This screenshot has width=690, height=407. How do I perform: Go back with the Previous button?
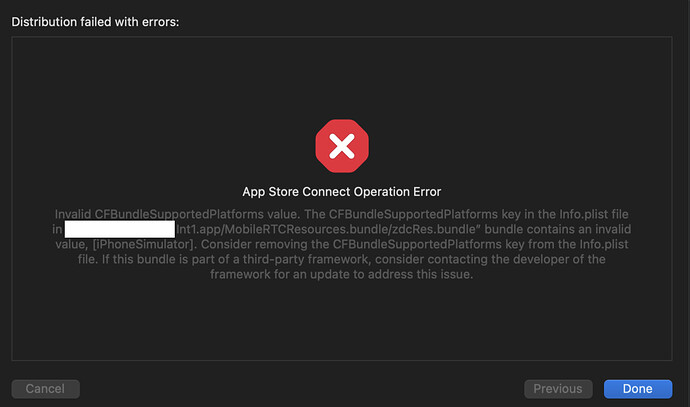[558, 389]
